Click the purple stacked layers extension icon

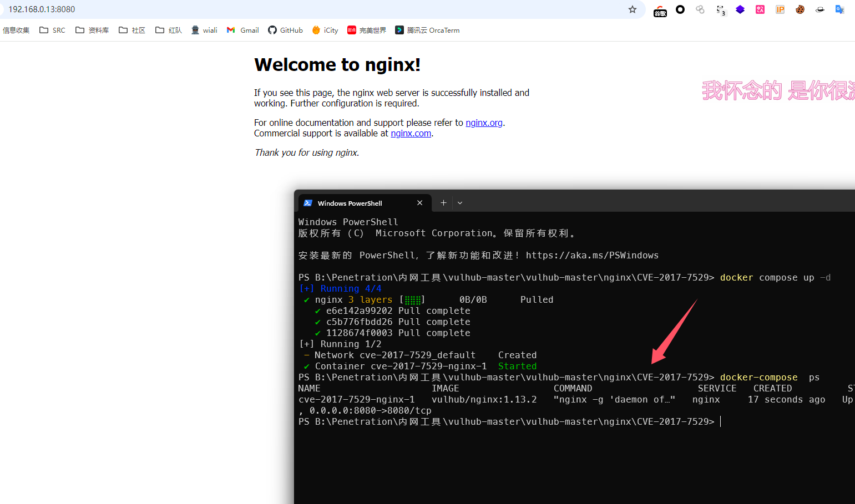click(740, 9)
